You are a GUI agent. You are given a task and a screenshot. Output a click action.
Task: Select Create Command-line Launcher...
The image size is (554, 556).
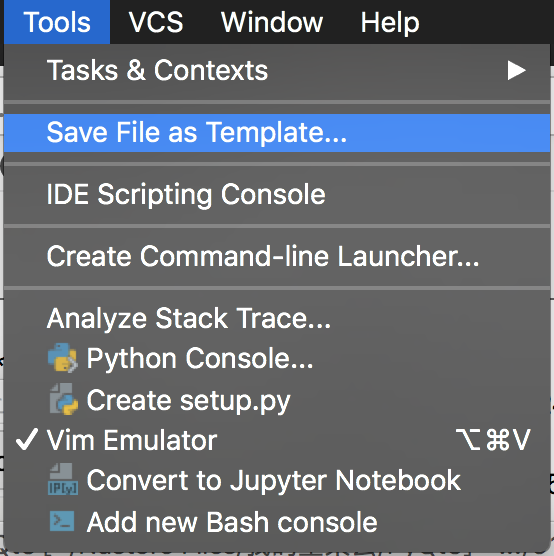(277, 256)
